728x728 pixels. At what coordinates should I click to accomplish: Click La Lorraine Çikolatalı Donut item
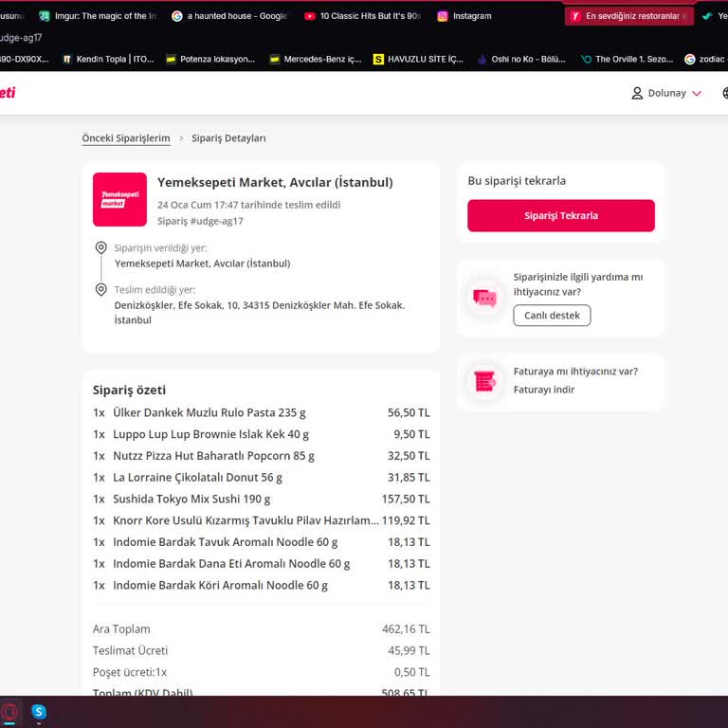point(197,478)
